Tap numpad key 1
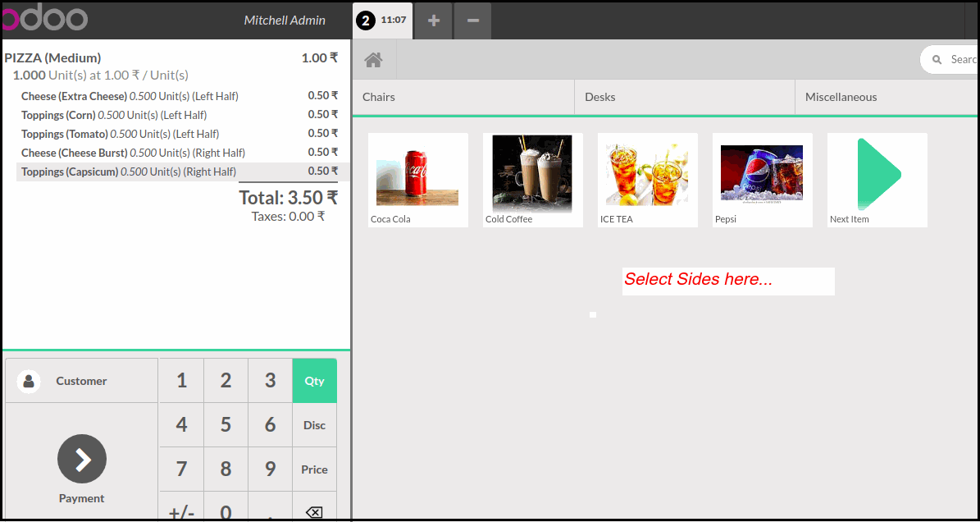Screen dimensions: 980x522 pyautogui.click(x=181, y=381)
